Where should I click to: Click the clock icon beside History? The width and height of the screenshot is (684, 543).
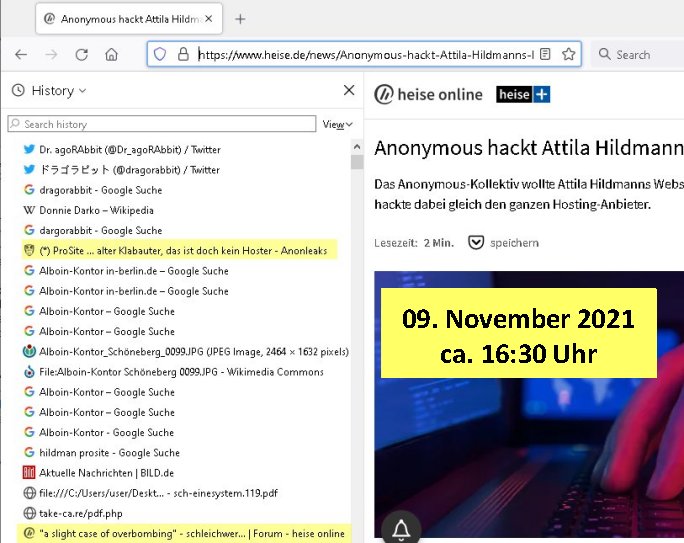18,90
